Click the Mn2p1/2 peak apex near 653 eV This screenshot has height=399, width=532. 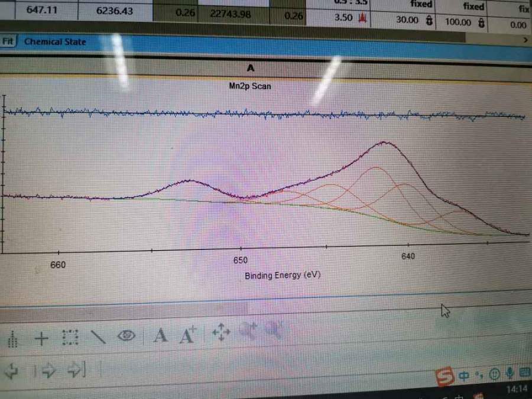tap(190, 181)
